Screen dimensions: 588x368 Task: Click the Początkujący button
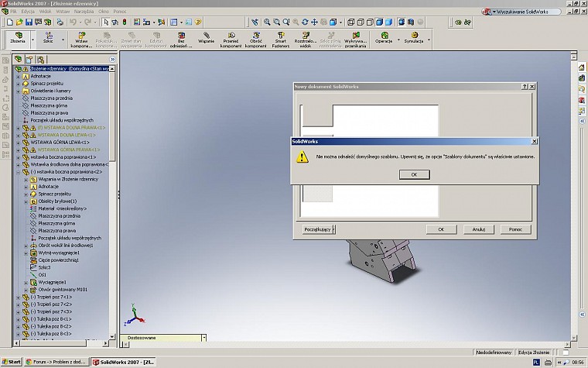pyautogui.click(x=319, y=229)
